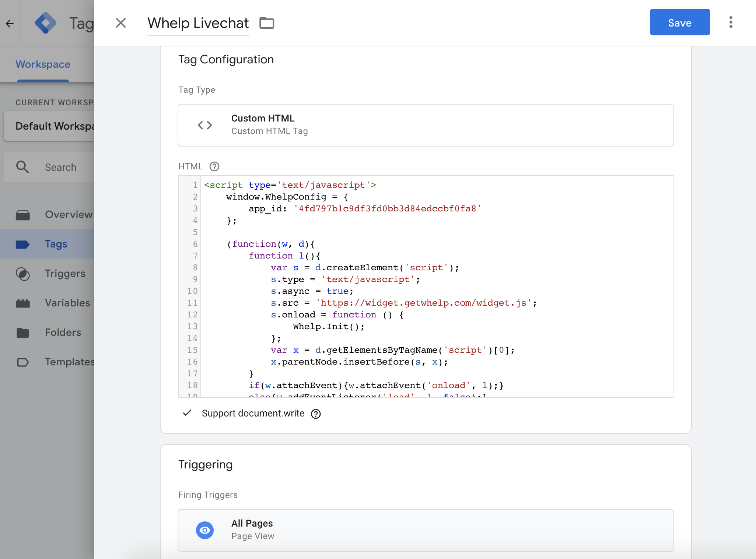Click the Overview briefcase icon

(23, 215)
